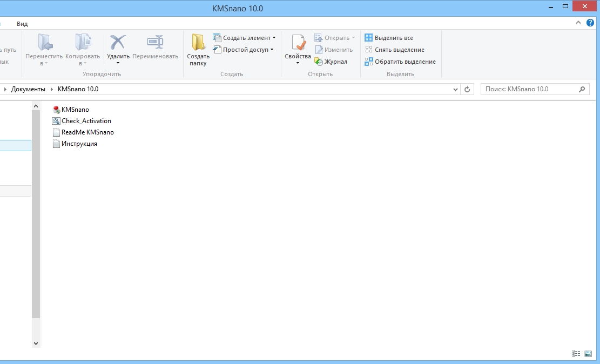Screen dimensions: 600x364
Task: Open the Простой доступ menu
Action: coord(244,50)
